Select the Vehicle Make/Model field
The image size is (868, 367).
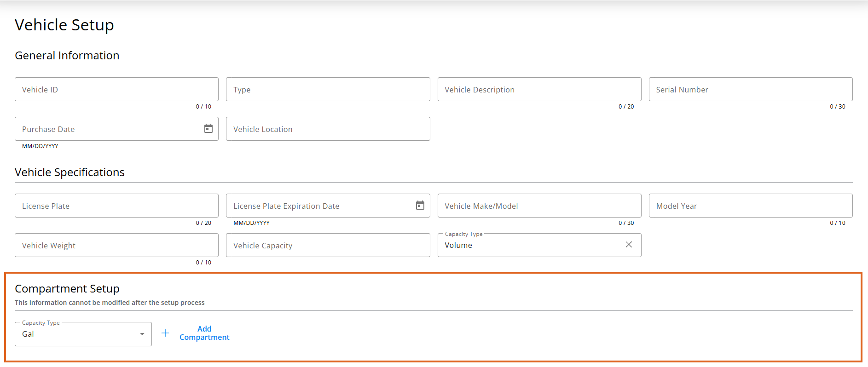pos(539,206)
